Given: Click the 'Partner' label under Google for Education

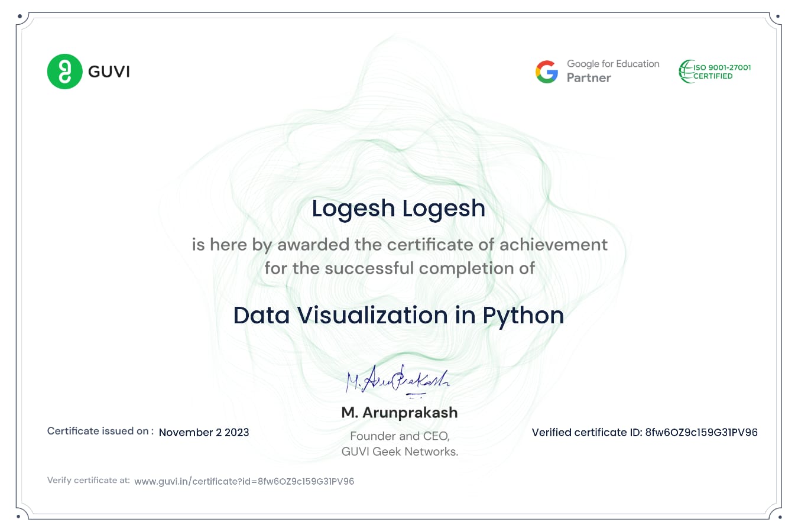Looking at the screenshot, I should [x=589, y=77].
